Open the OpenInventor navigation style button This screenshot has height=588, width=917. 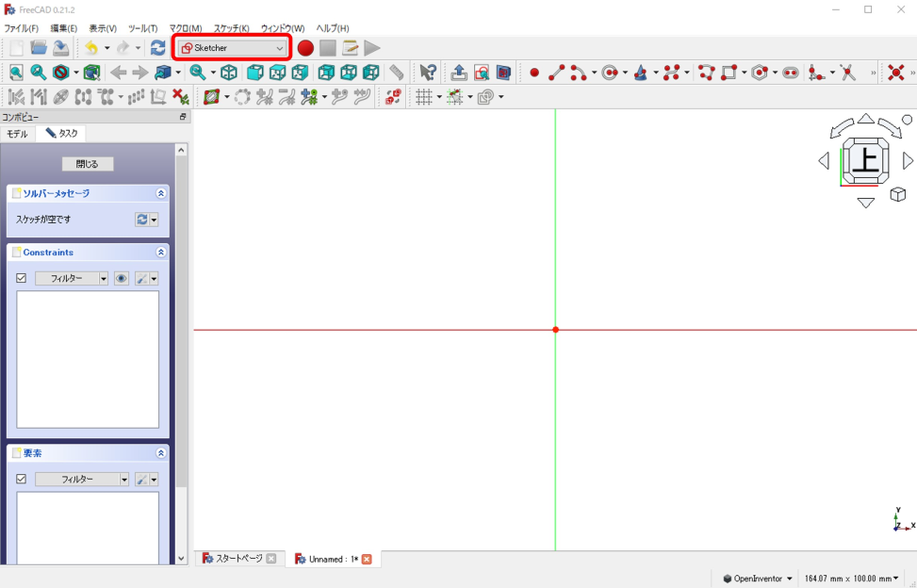click(758, 579)
